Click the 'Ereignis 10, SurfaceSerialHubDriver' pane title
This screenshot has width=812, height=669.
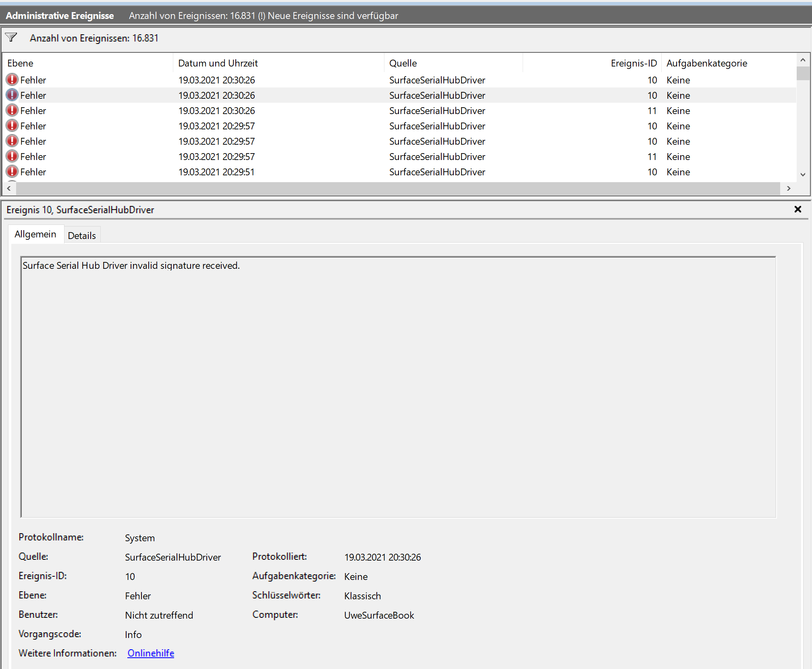pyautogui.click(x=80, y=210)
